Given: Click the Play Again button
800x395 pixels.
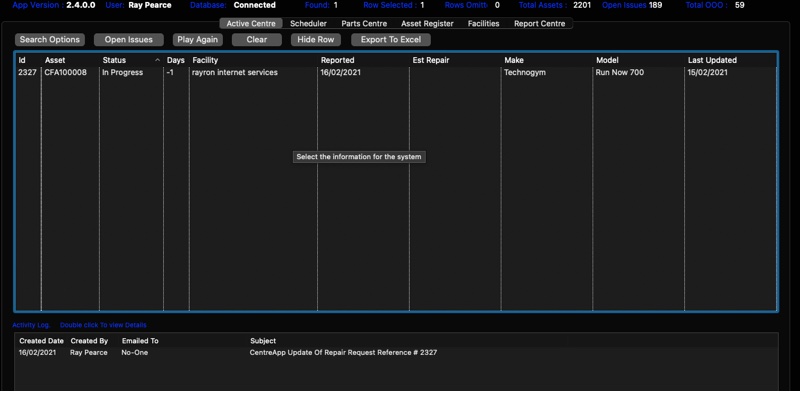Looking at the screenshot, I should tap(197, 40).
